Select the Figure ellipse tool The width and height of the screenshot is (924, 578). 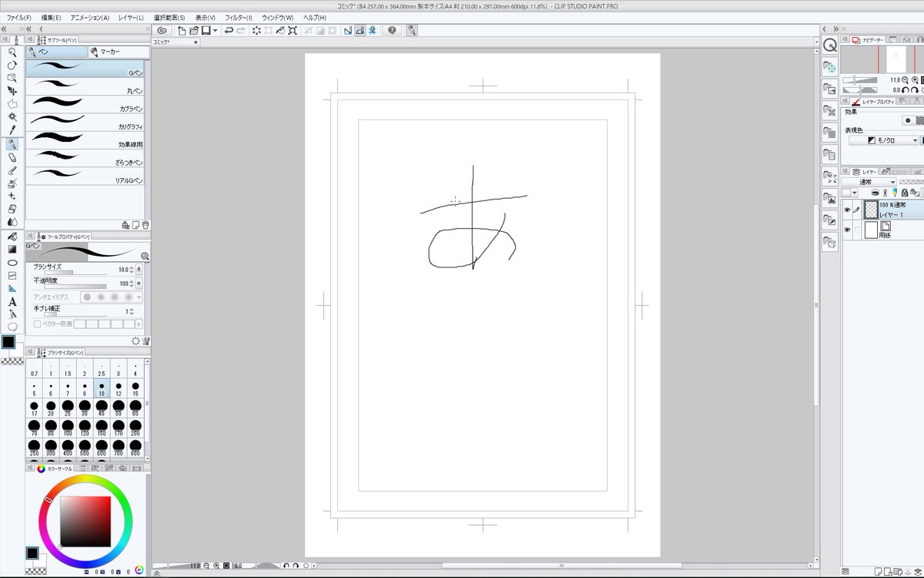click(12, 262)
